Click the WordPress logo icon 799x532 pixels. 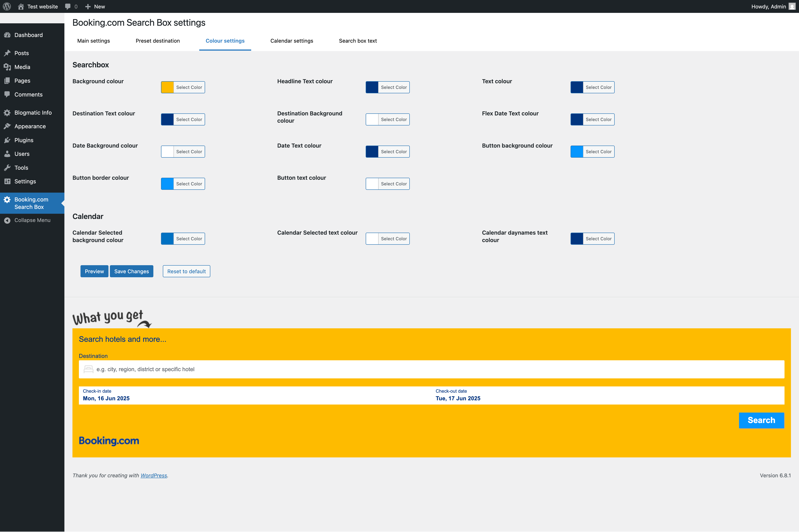pyautogui.click(x=7, y=6)
